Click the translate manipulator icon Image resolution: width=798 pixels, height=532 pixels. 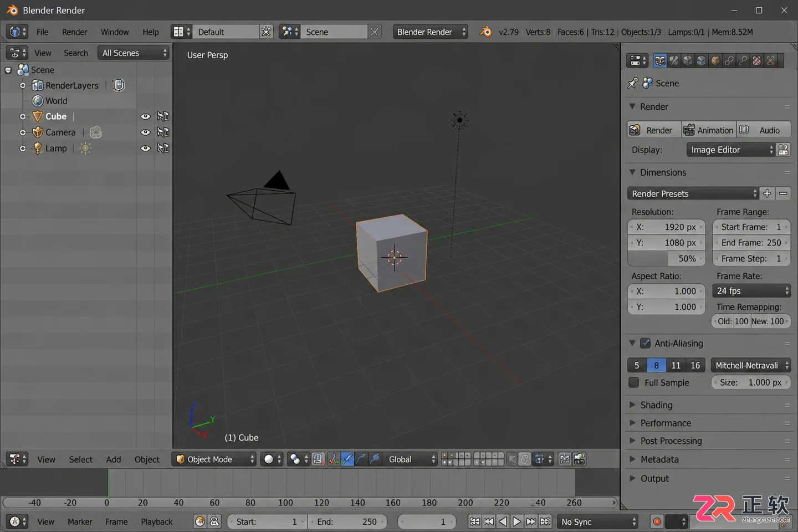[x=347, y=459]
